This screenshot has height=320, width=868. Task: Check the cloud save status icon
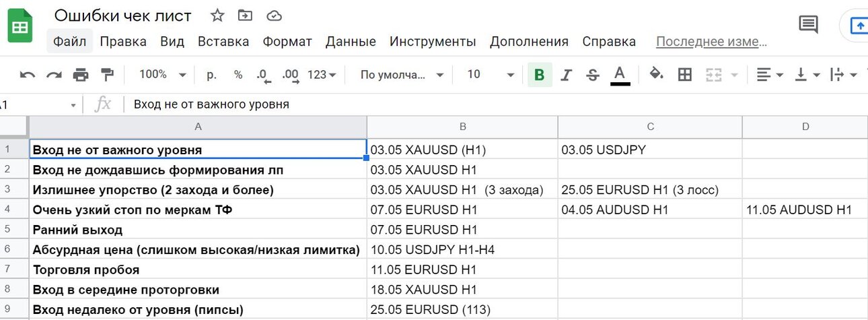(x=274, y=15)
